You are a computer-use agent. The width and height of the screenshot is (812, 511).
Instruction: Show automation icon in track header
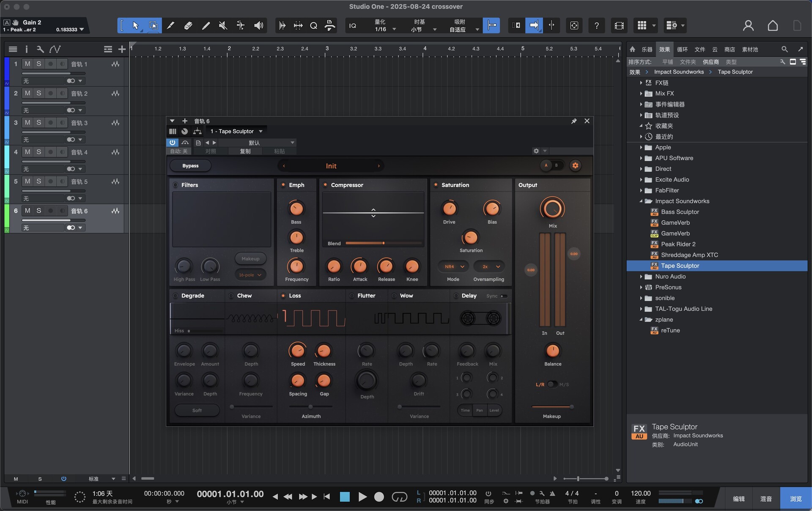coord(55,49)
